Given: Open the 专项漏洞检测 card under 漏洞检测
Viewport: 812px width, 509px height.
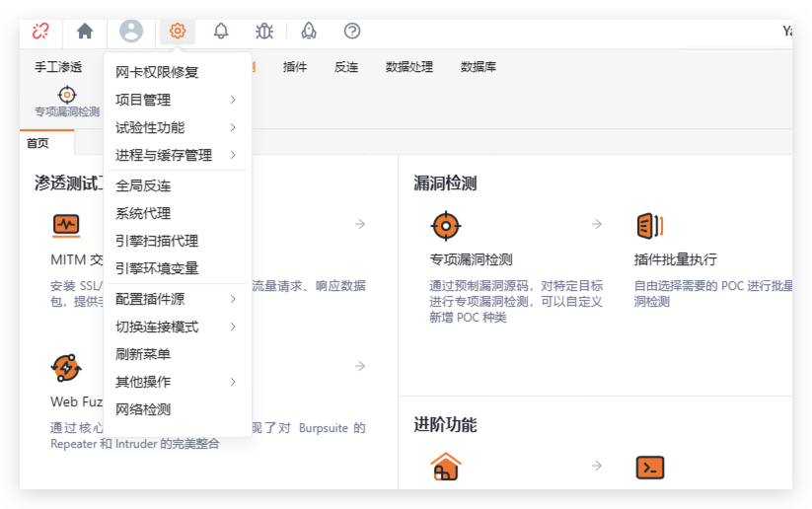Looking at the screenshot, I should pos(471,259).
